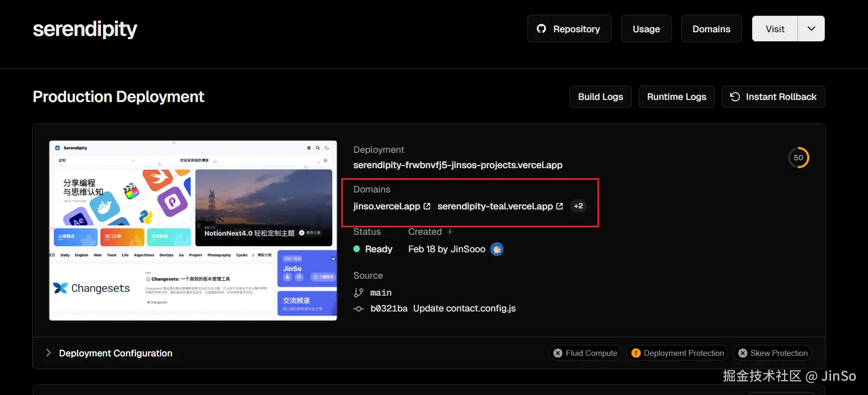
Task: Open the Domains button in header
Action: tap(711, 29)
